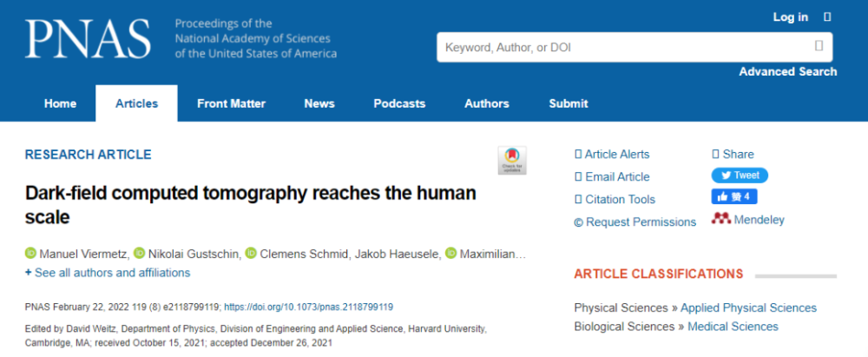Open Applied Physical Sciences classification
868x357 pixels.
748,307
